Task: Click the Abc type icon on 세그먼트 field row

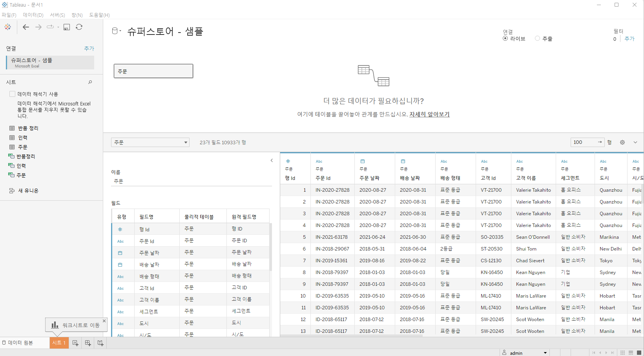Action: click(120, 312)
